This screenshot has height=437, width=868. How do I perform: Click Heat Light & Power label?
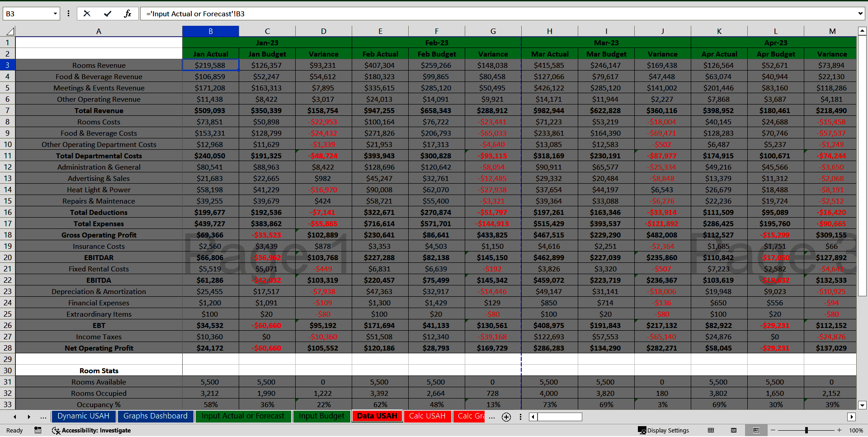99,190
